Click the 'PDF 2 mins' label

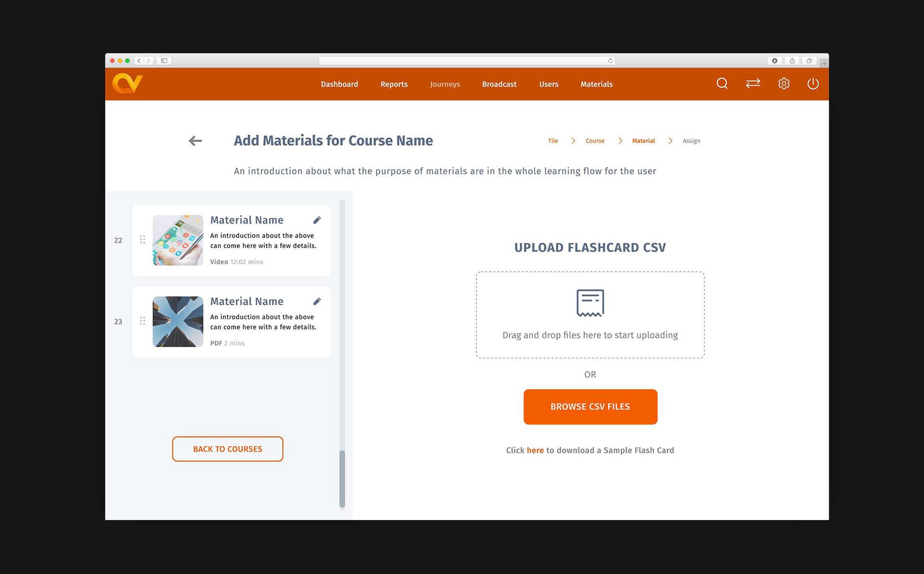(227, 343)
